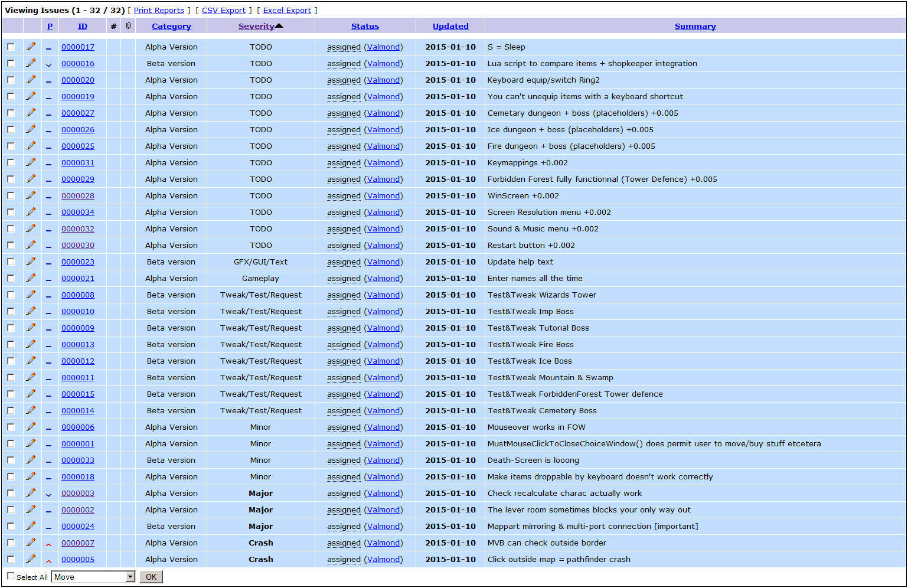Click the CSV Export link
Image resolution: width=908 pixels, height=588 pixels.
(224, 10)
